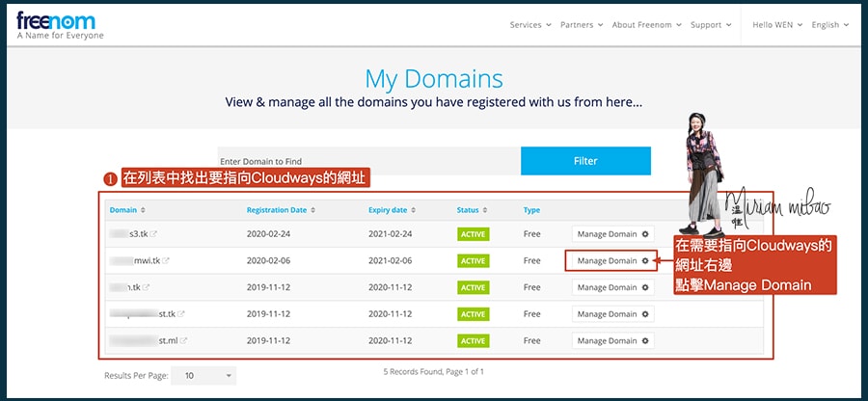The height and width of the screenshot is (401, 868).
Task: Open the Services menu
Action: coord(530,25)
